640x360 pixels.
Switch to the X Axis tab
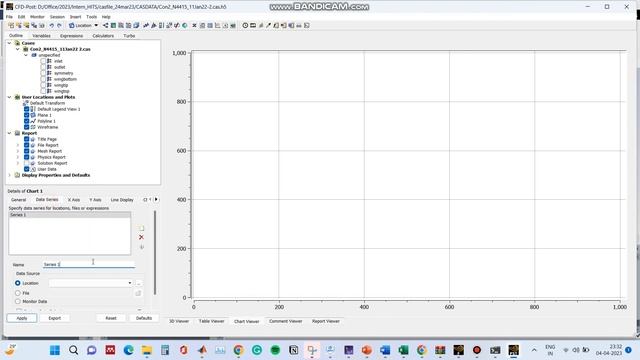(74, 200)
